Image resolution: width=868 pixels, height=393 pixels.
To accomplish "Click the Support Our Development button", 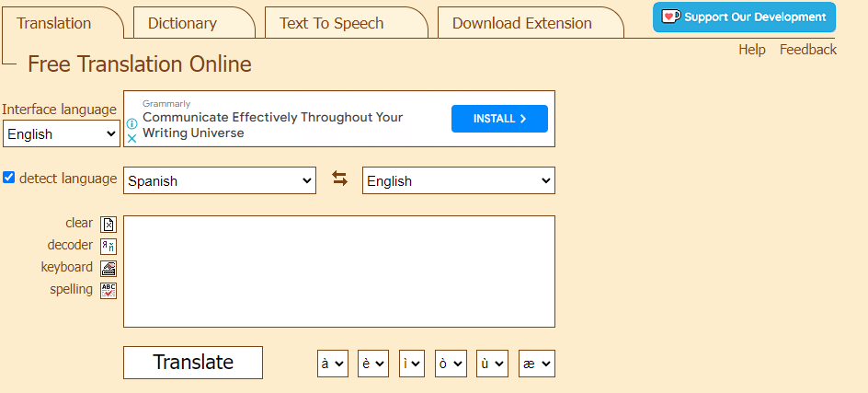I will tap(744, 17).
